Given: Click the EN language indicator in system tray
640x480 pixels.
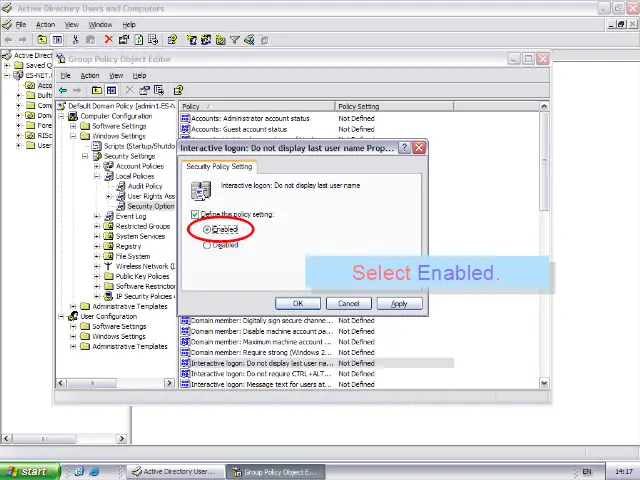Looking at the screenshot, I should point(587,471).
